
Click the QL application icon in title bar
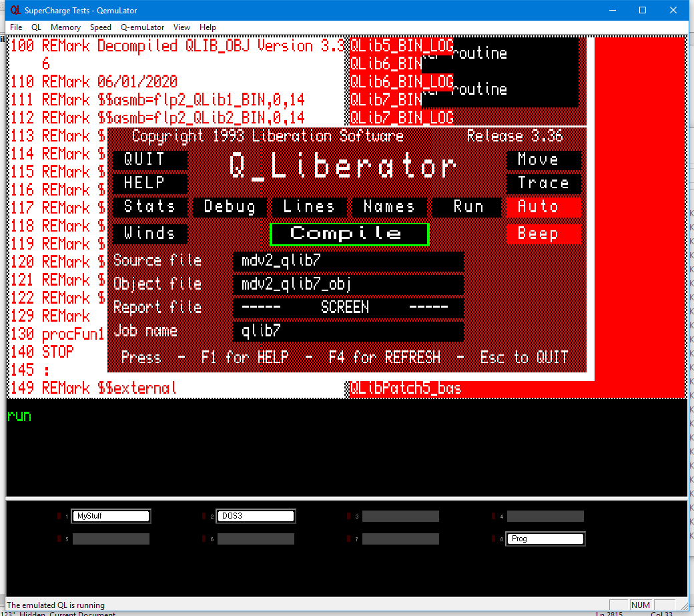15,10
